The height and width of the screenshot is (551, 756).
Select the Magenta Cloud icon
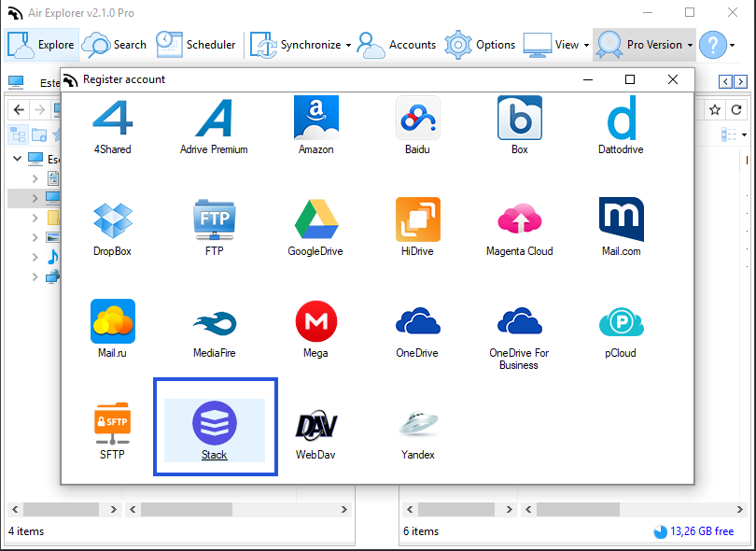point(519,220)
